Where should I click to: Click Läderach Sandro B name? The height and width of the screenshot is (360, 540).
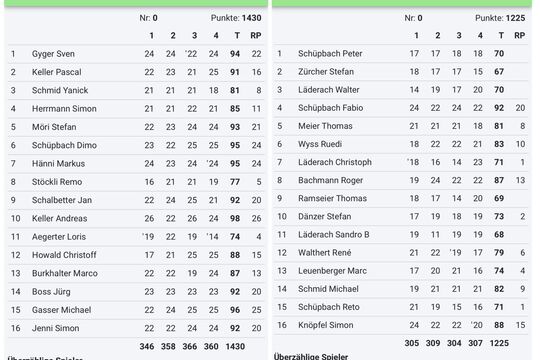(x=334, y=235)
